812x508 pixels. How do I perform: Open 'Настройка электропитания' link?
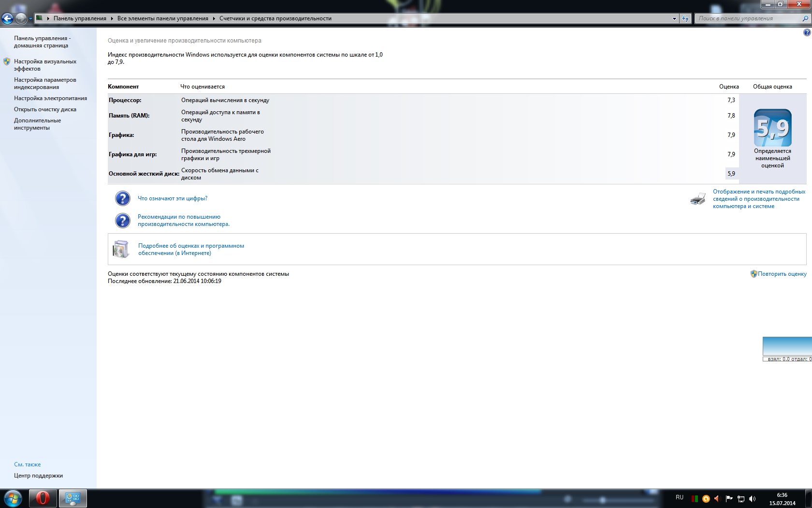(50, 98)
